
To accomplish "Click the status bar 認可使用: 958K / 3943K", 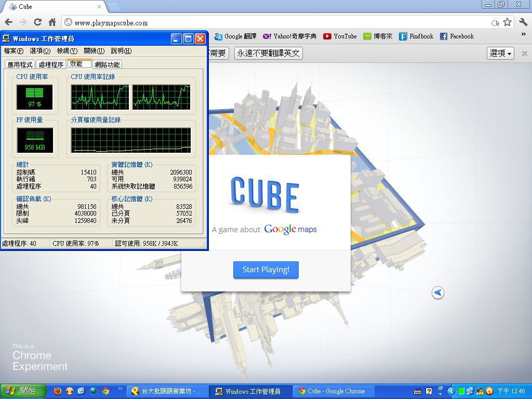I will (146, 244).
